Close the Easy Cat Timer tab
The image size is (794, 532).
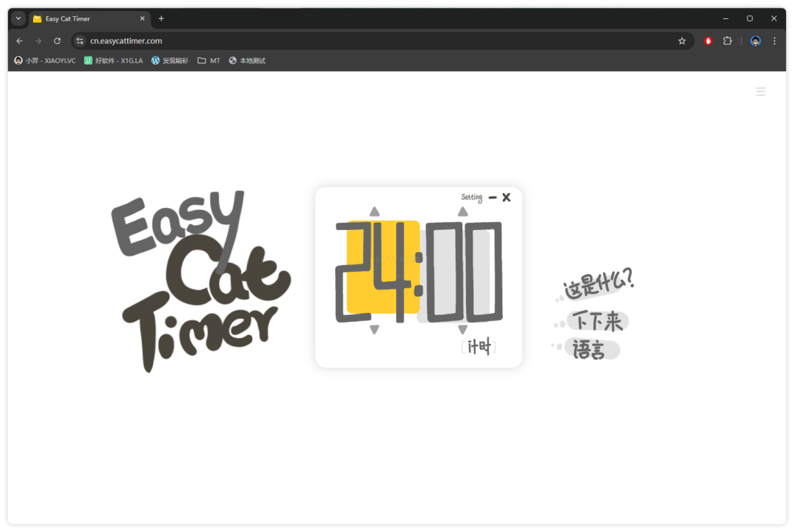[x=143, y=18]
